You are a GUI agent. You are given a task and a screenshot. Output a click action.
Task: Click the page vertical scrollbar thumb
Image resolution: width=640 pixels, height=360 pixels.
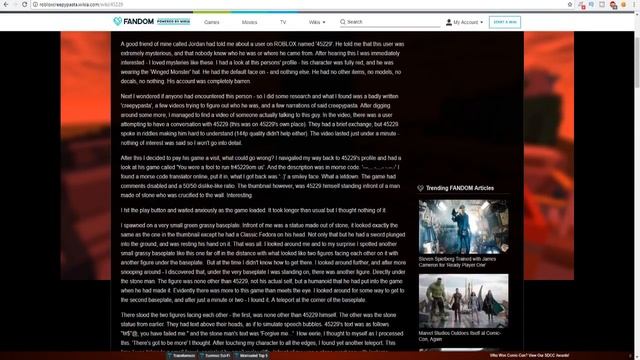pyautogui.click(x=637, y=61)
